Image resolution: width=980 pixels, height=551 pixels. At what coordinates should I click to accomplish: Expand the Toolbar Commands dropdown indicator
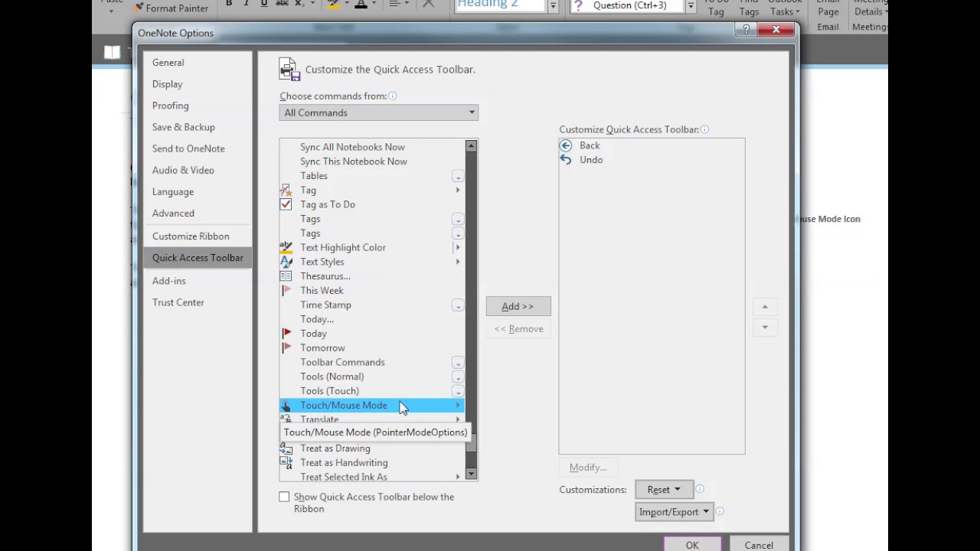458,363
